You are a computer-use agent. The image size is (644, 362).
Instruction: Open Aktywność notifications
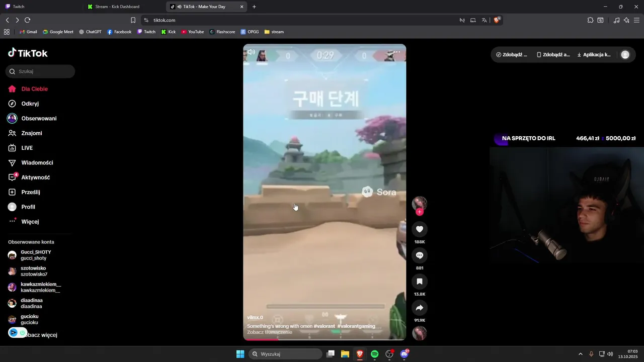click(35, 177)
